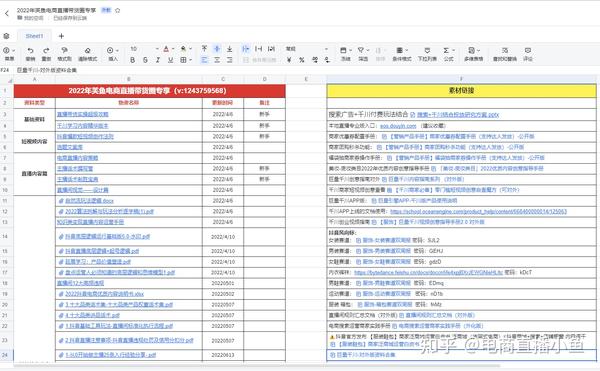
Task: Toggle underline formatting
Action: point(171,60)
